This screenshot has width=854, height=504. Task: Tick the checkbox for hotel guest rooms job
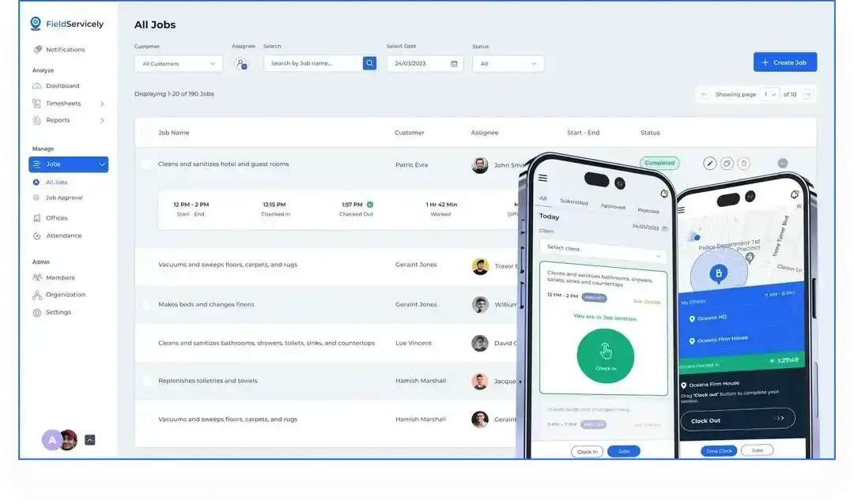[146, 164]
